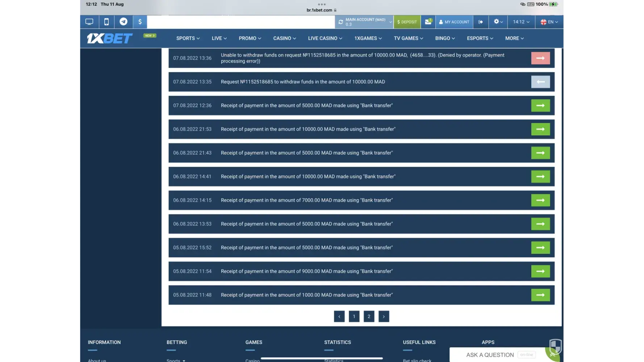
Task: Open the EN language dropdown
Action: pyautogui.click(x=549, y=22)
